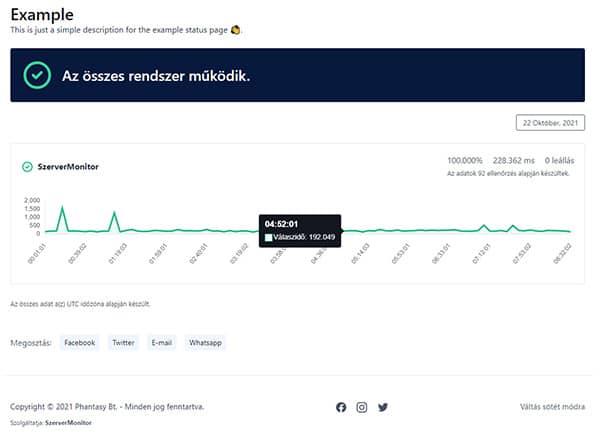The width and height of the screenshot is (600, 440).
Task: Click the emoji in the page description
Action: click(x=236, y=30)
